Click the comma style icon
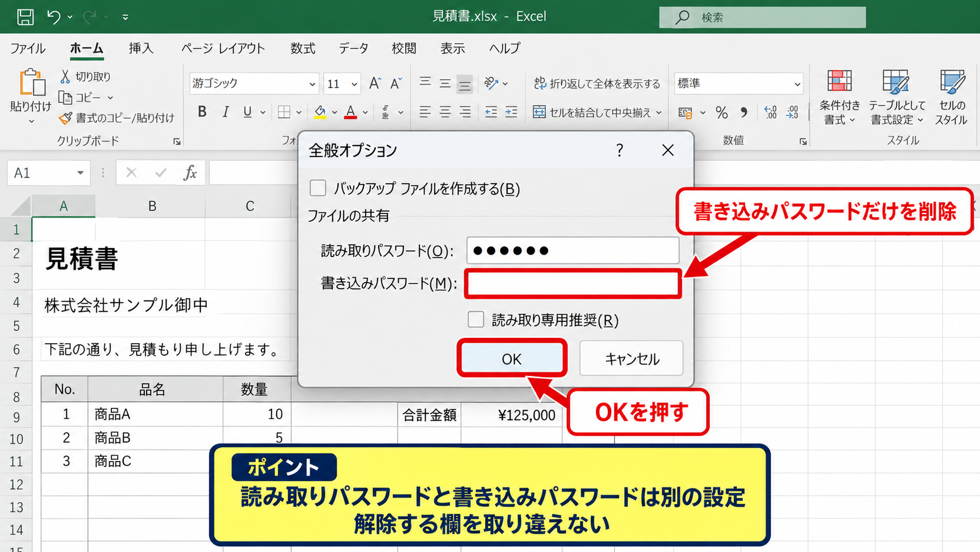The height and width of the screenshot is (552, 980). 744,112
